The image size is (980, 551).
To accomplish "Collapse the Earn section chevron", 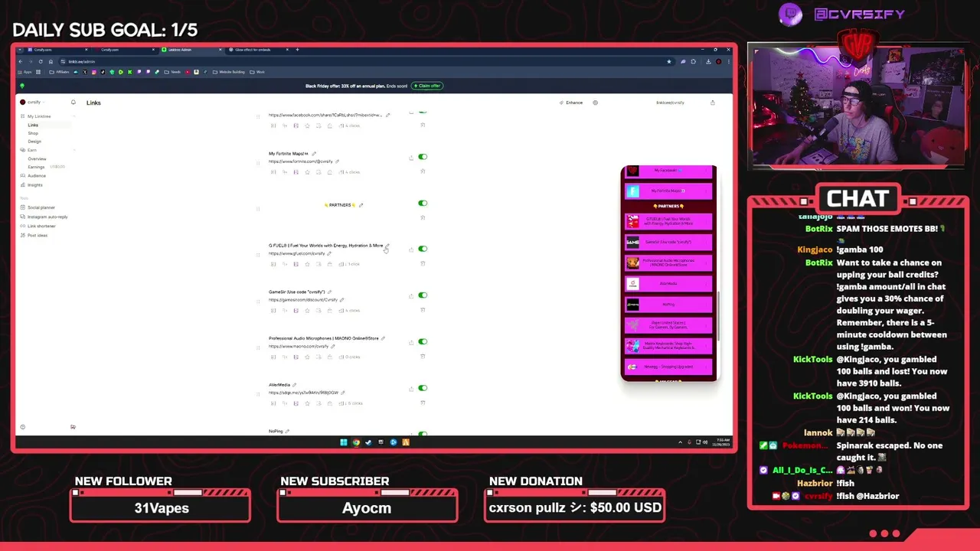I will 73,150.
